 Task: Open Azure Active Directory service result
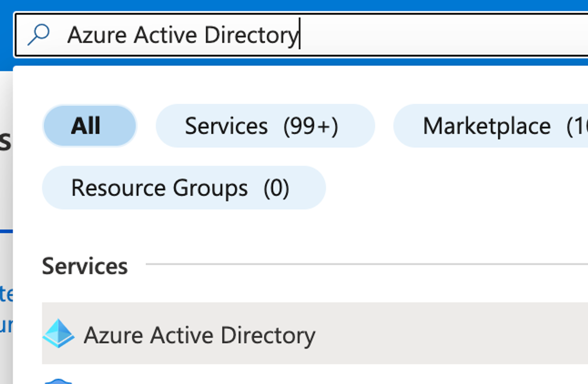click(199, 335)
